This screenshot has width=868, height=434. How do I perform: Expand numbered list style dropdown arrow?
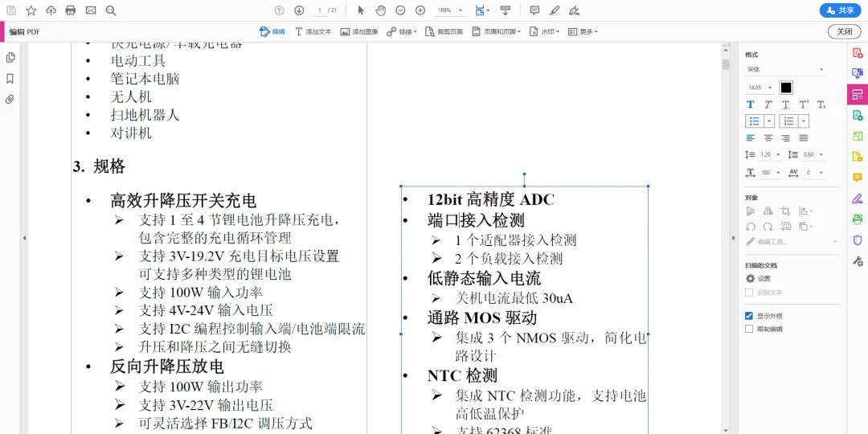pos(804,121)
